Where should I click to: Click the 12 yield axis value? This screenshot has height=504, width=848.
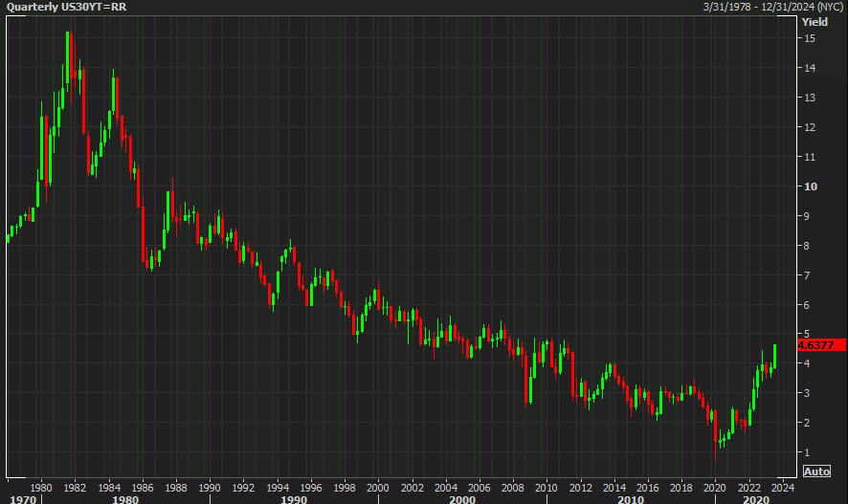[x=810, y=127]
